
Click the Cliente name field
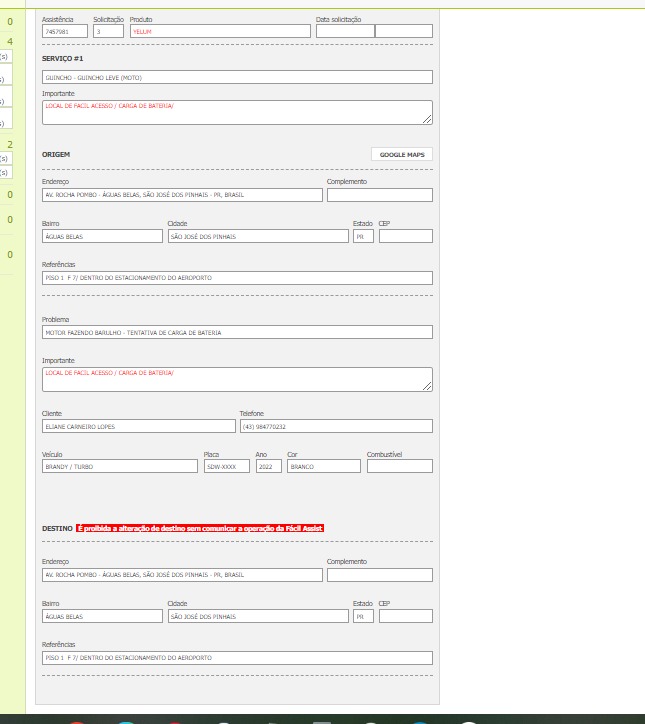137,426
